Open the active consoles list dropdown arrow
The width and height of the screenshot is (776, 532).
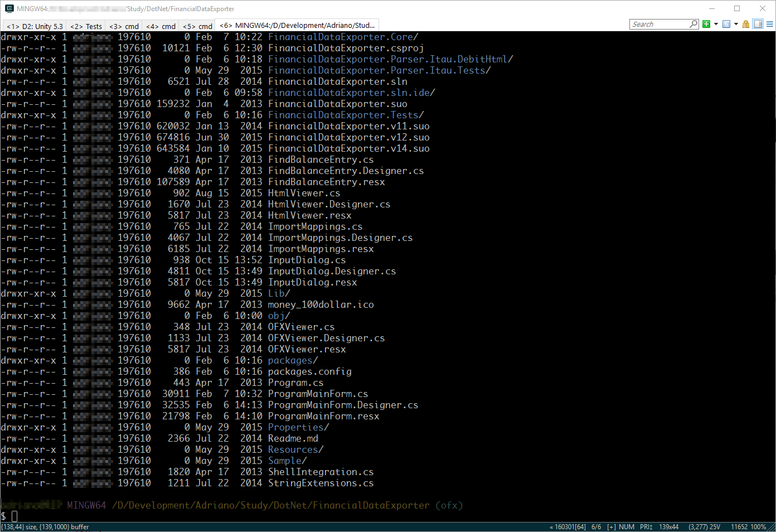point(736,24)
